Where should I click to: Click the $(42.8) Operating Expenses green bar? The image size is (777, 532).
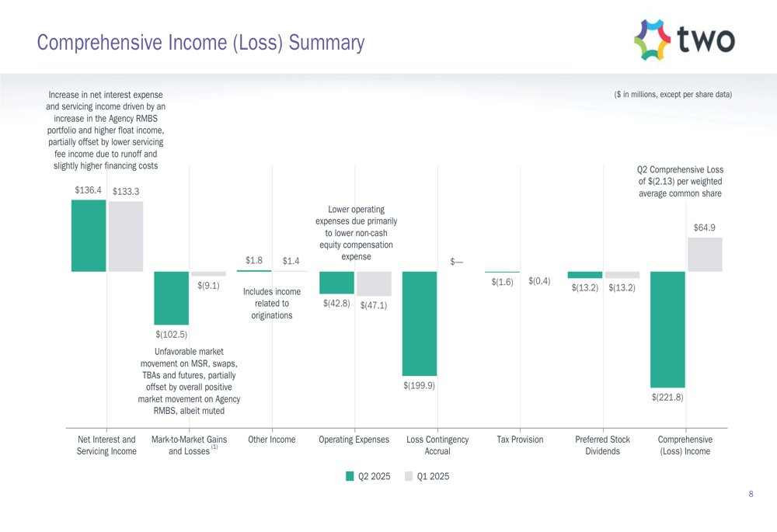(337, 283)
